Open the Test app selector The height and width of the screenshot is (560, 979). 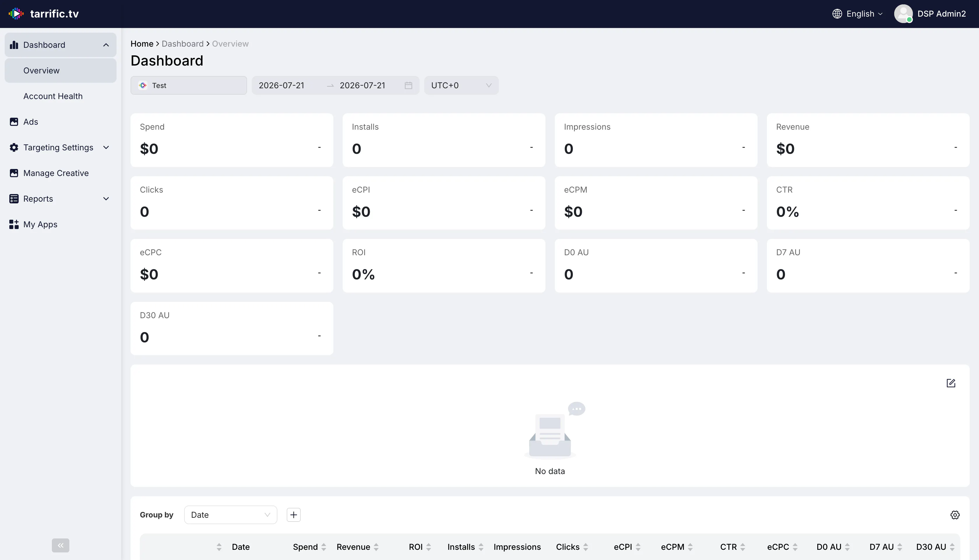point(189,85)
